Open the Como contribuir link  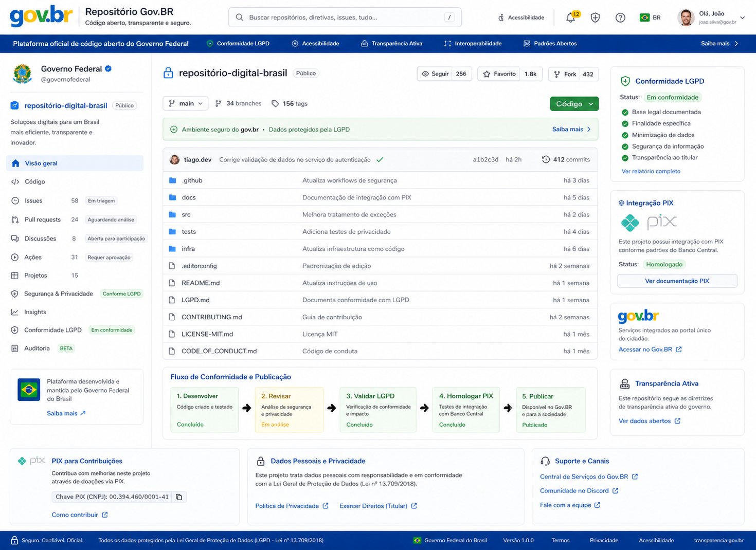[x=80, y=515]
